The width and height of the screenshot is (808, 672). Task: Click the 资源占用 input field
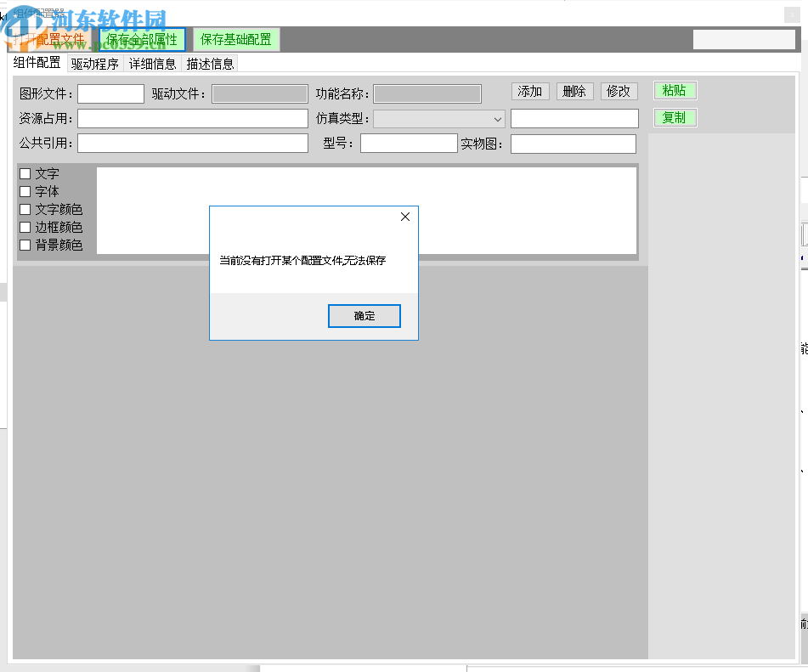[193, 119]
